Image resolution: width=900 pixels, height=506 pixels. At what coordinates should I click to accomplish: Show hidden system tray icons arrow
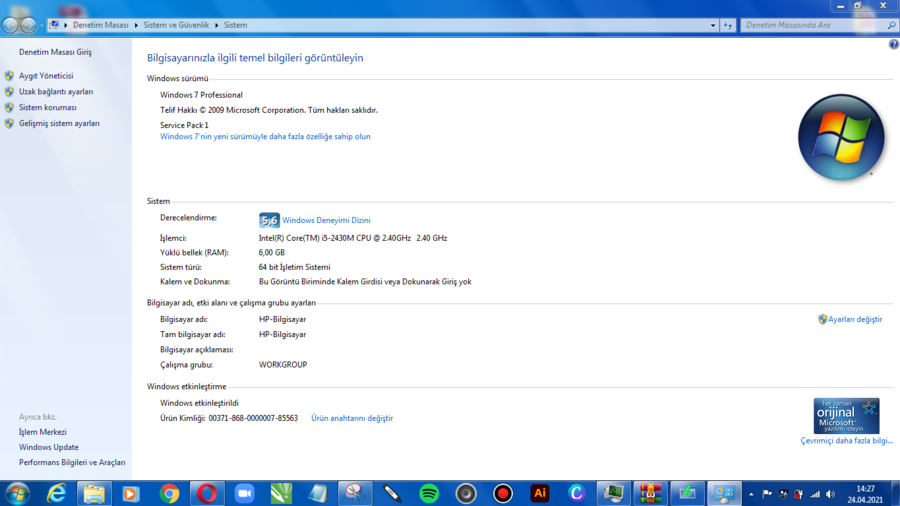pyautogui.click(x=751, y=494)
